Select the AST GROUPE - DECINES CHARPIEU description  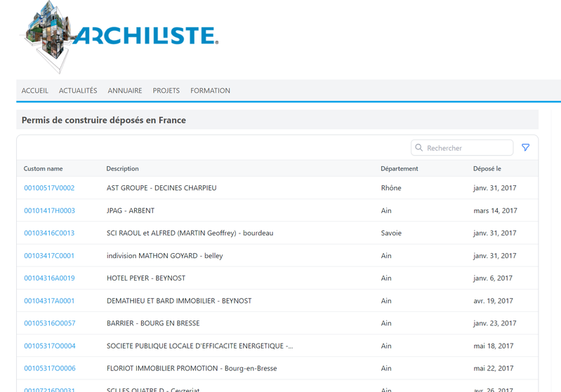[x=161, y=188]
